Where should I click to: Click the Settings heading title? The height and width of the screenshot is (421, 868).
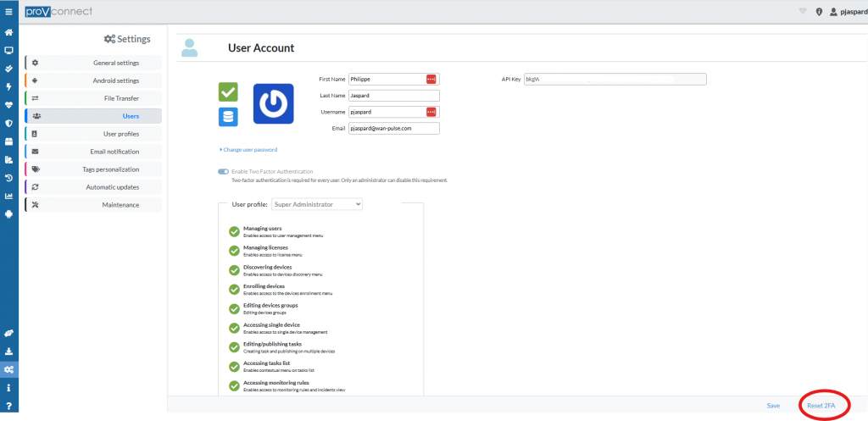pyautogui.click(x=127, y=39)
